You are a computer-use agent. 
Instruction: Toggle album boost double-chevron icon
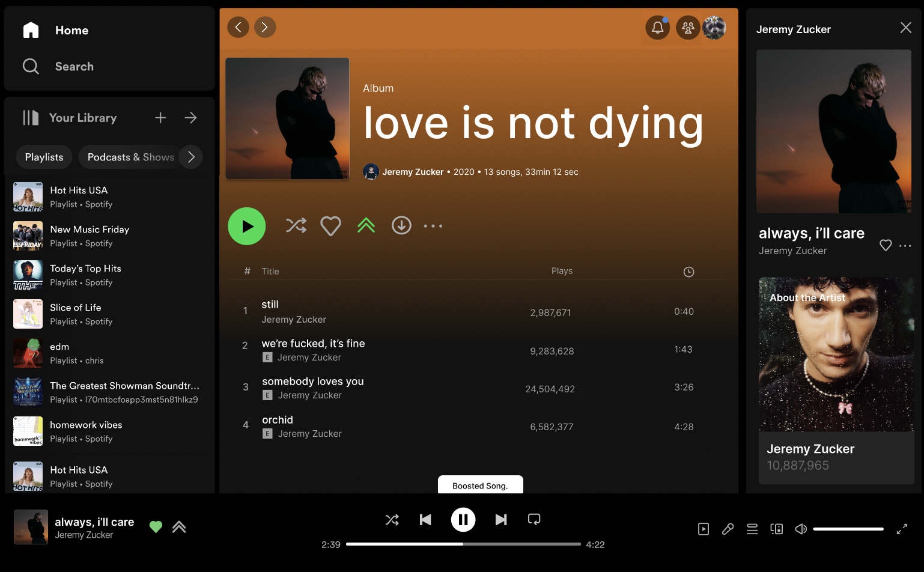[x=366, y=225]
